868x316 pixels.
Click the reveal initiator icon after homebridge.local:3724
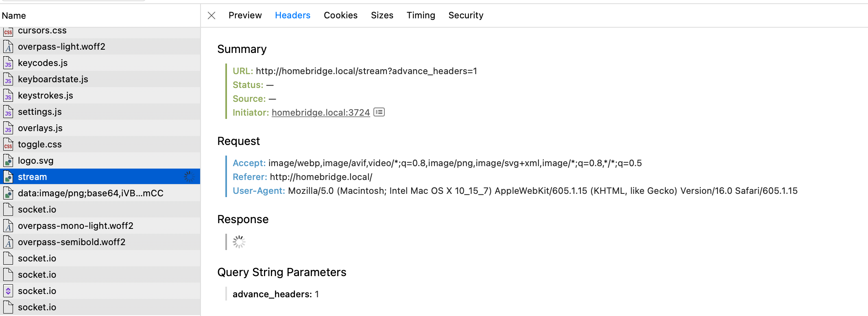coord(379,112)
